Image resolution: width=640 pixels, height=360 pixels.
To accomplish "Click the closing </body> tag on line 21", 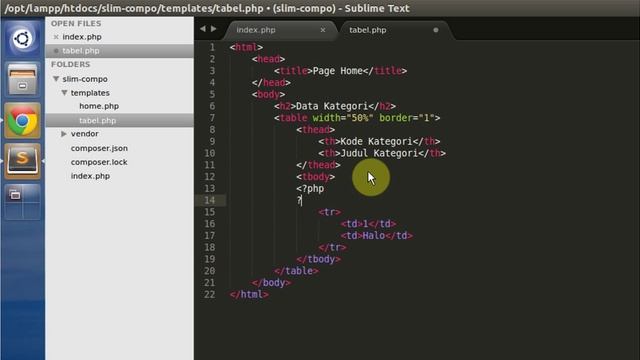I will point(271,283).
